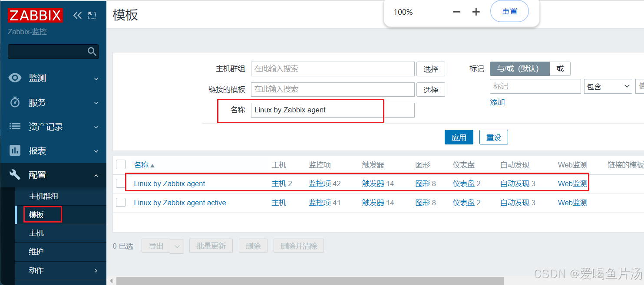The width and height of the screenshot is (644, 285).
Task: Click the wrench icon for Configuration
Action: point(15,175)
